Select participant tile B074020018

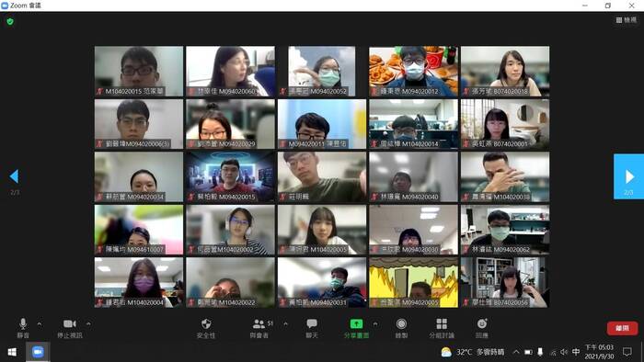(x=505, y=71)
